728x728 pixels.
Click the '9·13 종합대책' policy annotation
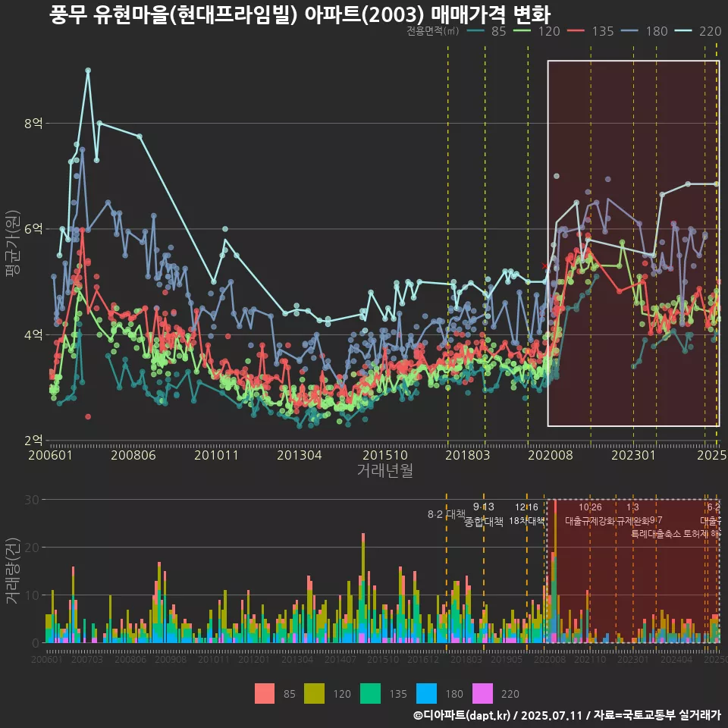[x=484, y=514]
